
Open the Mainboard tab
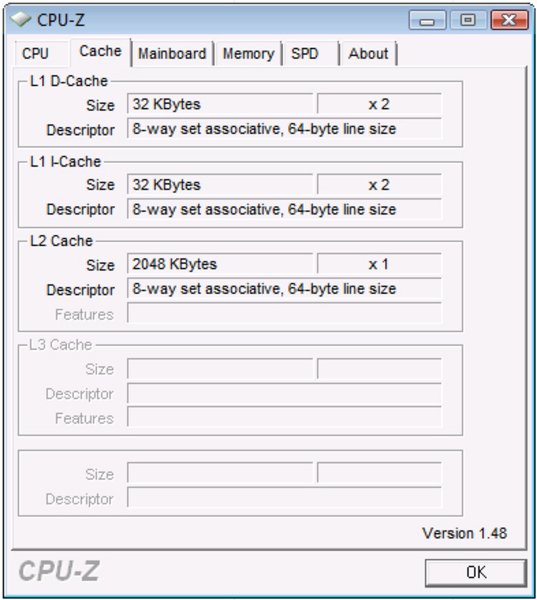[172, 54]
